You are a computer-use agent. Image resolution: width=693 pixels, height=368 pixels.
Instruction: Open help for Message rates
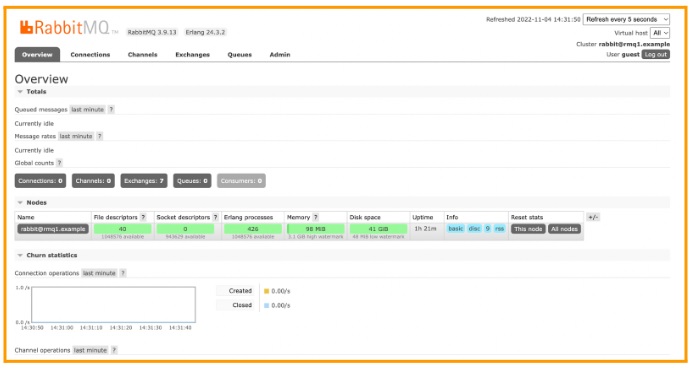[99, 136]
